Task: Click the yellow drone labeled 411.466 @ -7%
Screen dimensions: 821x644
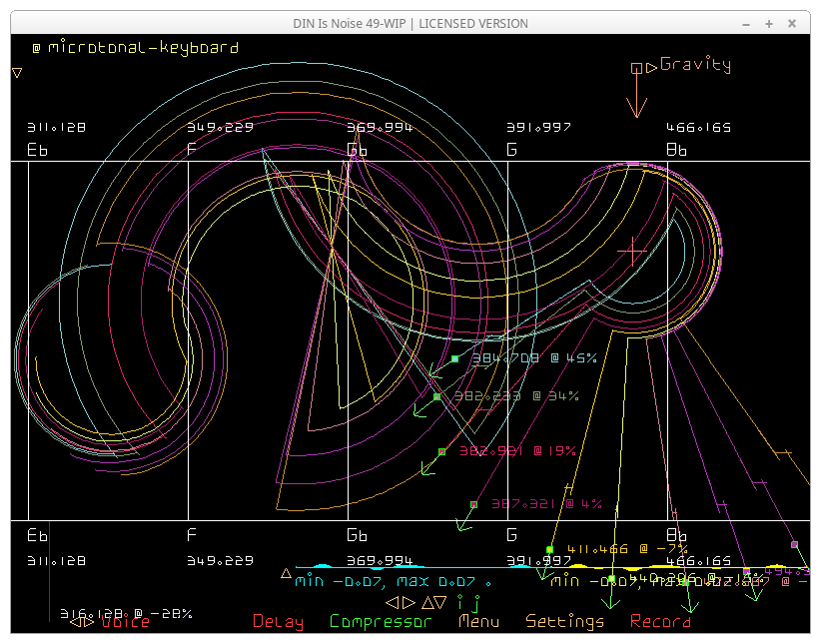Action: 550,549
